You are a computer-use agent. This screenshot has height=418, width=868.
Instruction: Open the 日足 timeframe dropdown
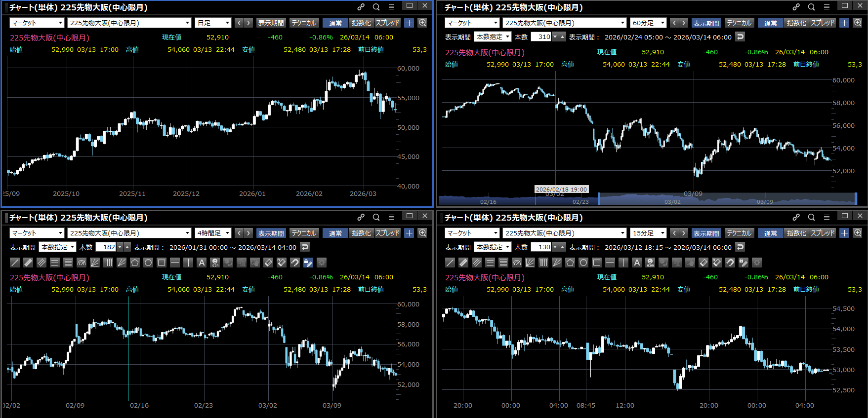tap(214, 23)
